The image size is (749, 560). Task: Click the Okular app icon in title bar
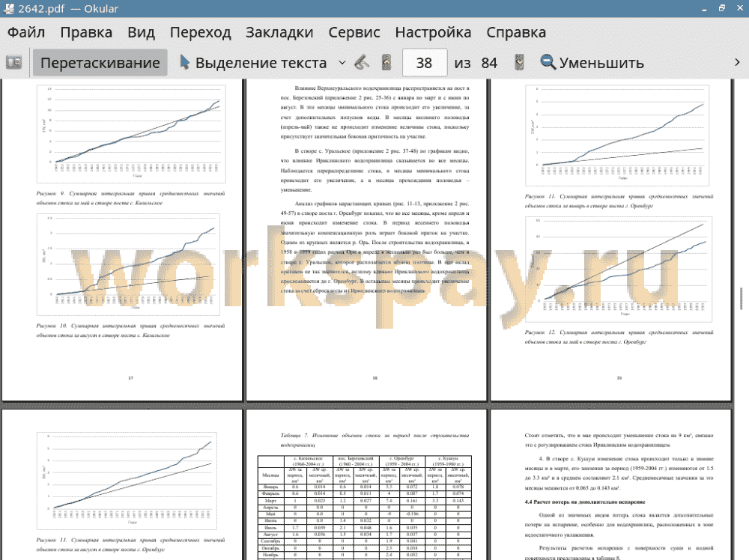tap(8, 8)
